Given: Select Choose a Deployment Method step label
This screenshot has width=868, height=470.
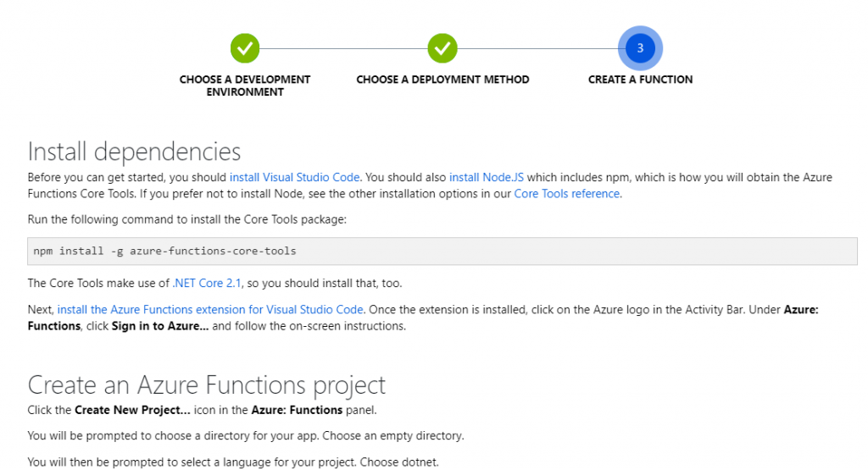Looking at the screenshot, I should pyautogui.click(x=442, y=80).
